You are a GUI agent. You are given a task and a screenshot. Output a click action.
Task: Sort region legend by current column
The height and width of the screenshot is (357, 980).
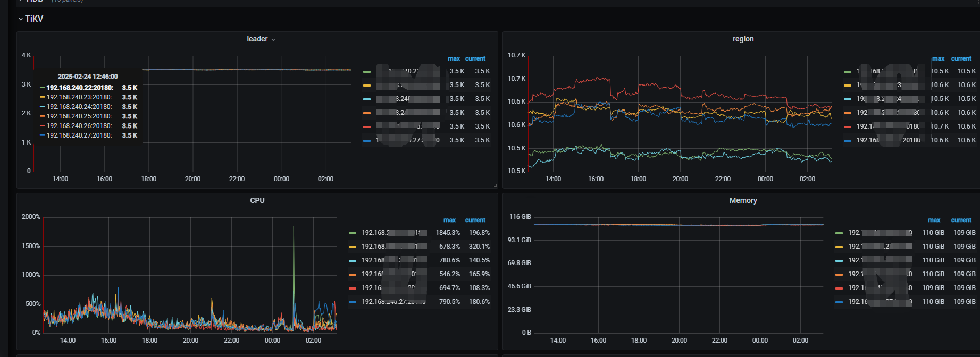tap(961, 59)
